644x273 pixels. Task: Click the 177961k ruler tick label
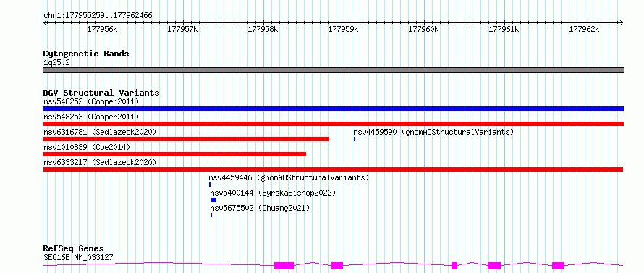(x=504, y=30)
